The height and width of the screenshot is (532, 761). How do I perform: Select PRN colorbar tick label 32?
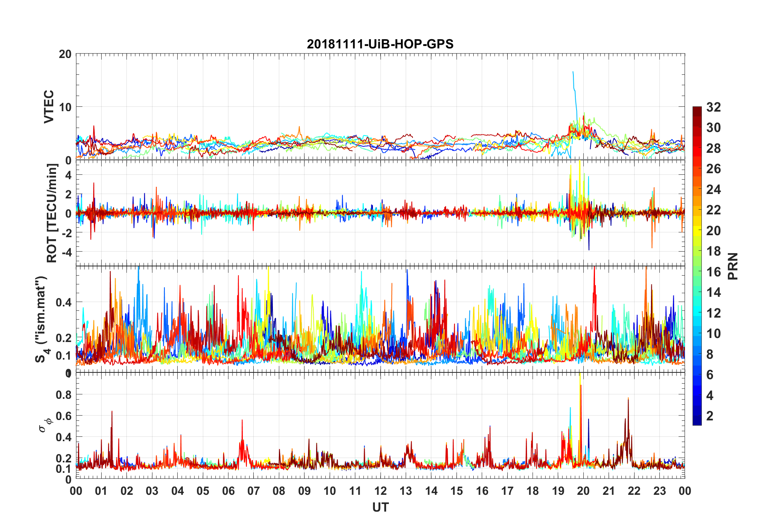click(x=714, y=107)
